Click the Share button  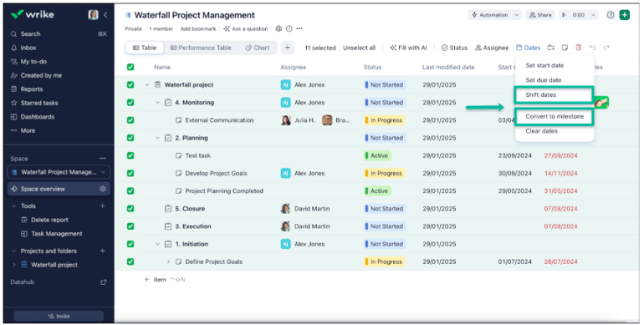pos(540,15)
